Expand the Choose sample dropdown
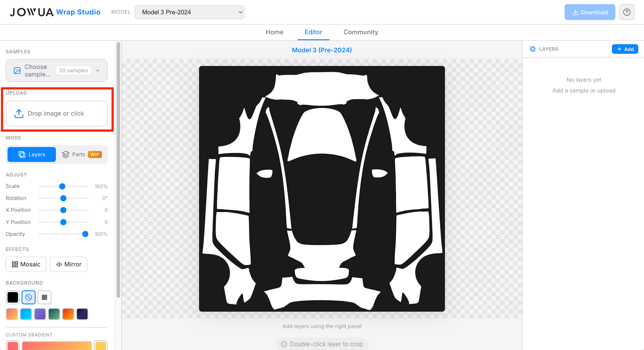Viewport: 644px width, 350px height. click(57, 71)
